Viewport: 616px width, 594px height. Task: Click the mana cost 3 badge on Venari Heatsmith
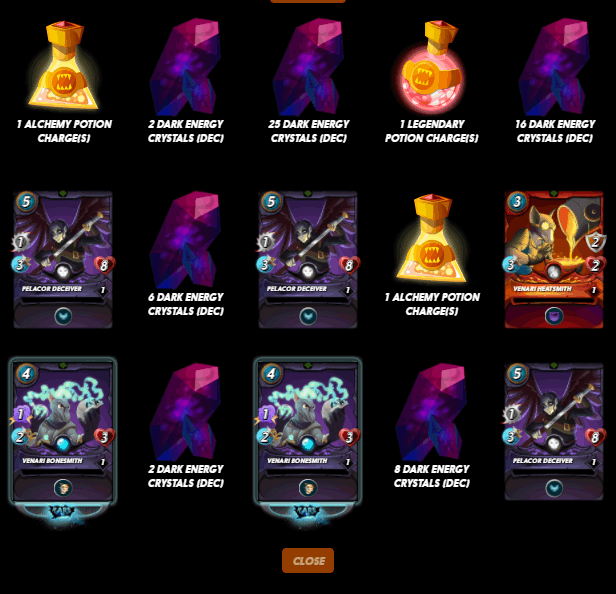pyautogui.click(x=517, y=202)
